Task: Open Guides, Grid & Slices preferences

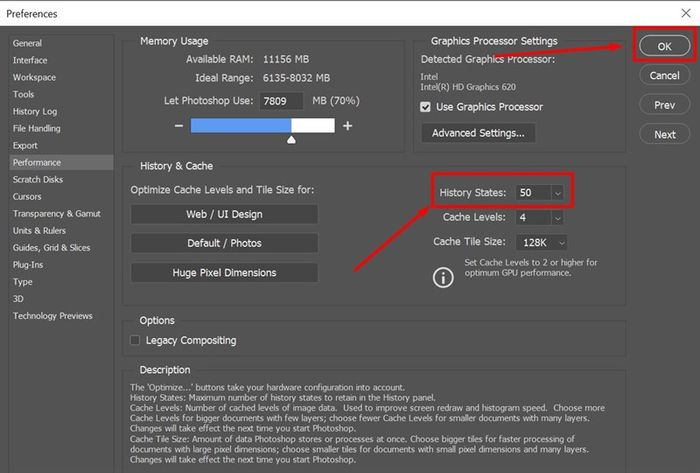Action: click(51, 248)
